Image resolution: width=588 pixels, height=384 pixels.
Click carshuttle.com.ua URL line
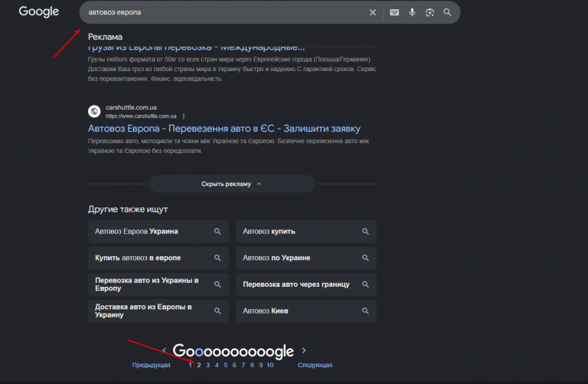[x=141, y=116]
